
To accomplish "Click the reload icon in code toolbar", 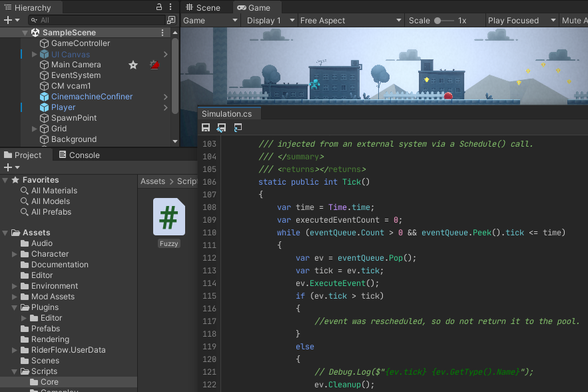I will click(237, 127).
